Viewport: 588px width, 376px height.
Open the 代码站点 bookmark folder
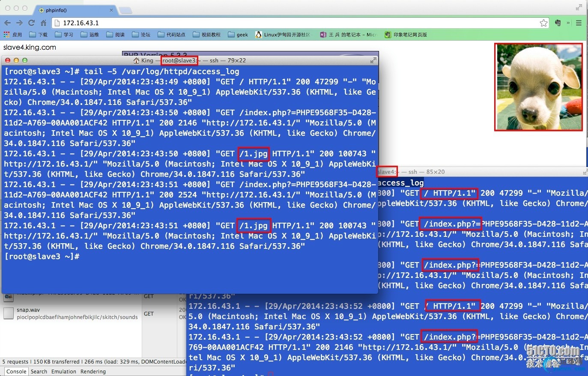tap(172, 35)
